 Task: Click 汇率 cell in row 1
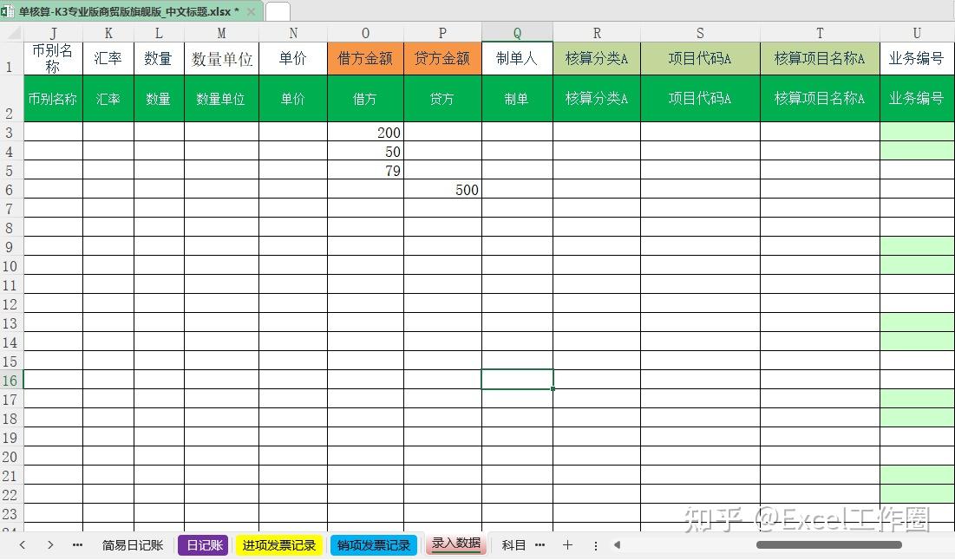(x=108, y=58)
